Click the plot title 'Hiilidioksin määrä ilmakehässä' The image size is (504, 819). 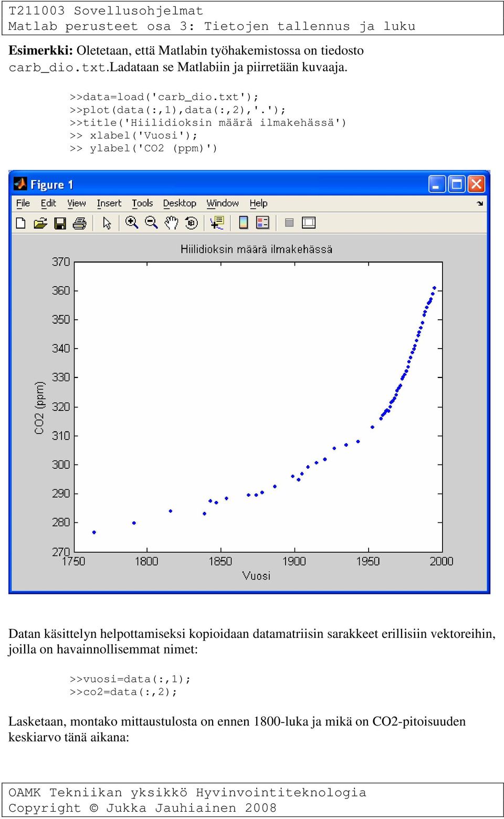(x=256, y=249)
